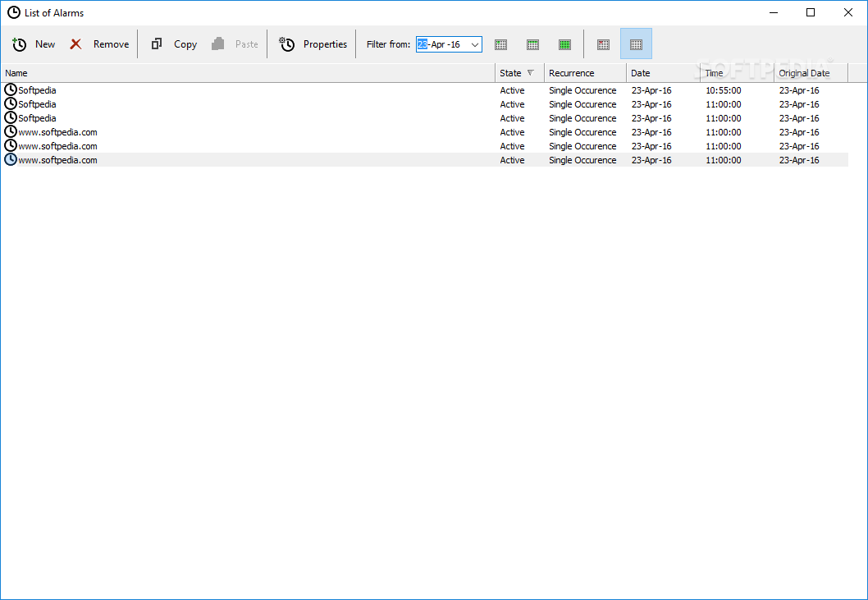Remove the selected alarm
This screenshot has height=600, width=868.
point(99,44)
